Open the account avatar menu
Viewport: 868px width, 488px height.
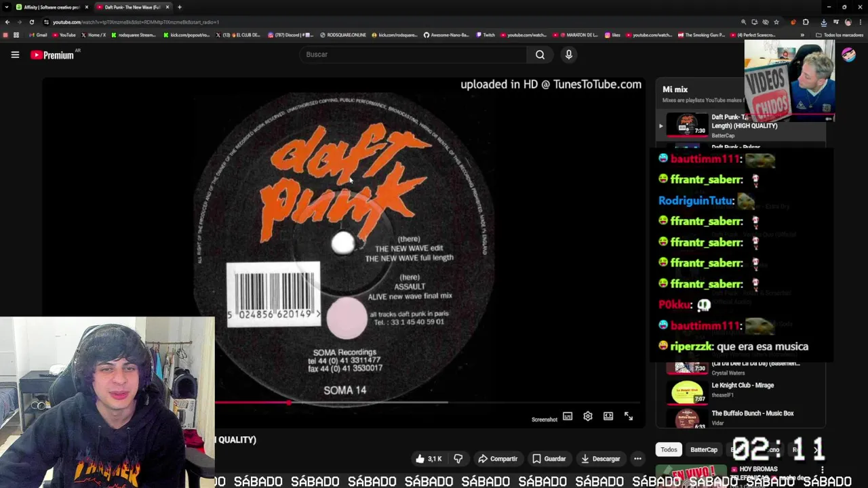tap(848, 55)
